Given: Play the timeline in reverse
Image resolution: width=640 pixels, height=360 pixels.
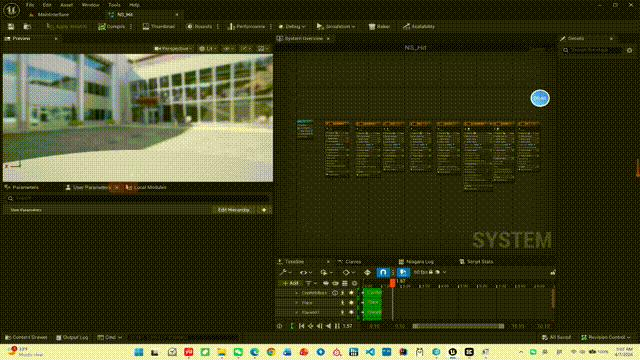Looking at the screenshot, I should [328, 326].
